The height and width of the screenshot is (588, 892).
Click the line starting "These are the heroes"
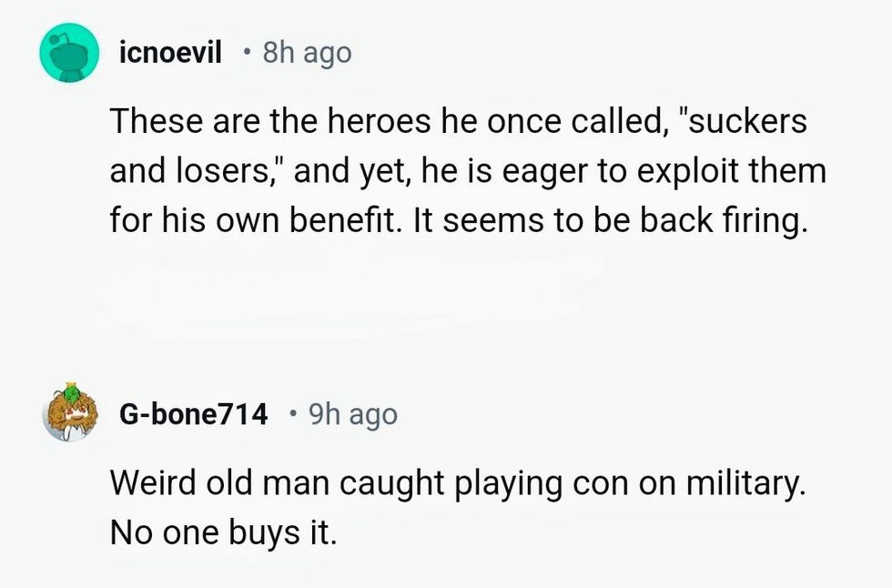coord(459,122)
